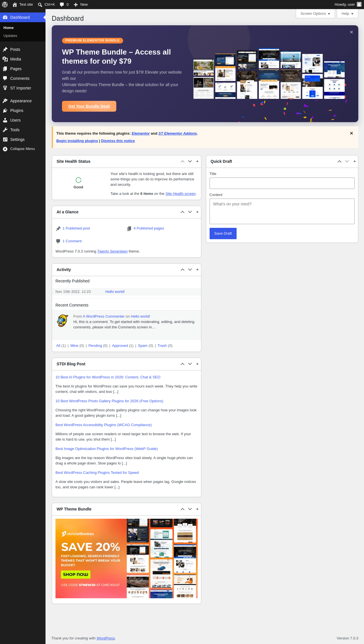Move Quick Draft panel up
The width and height of the screenshot is (364, 644).
pos(340,161)
